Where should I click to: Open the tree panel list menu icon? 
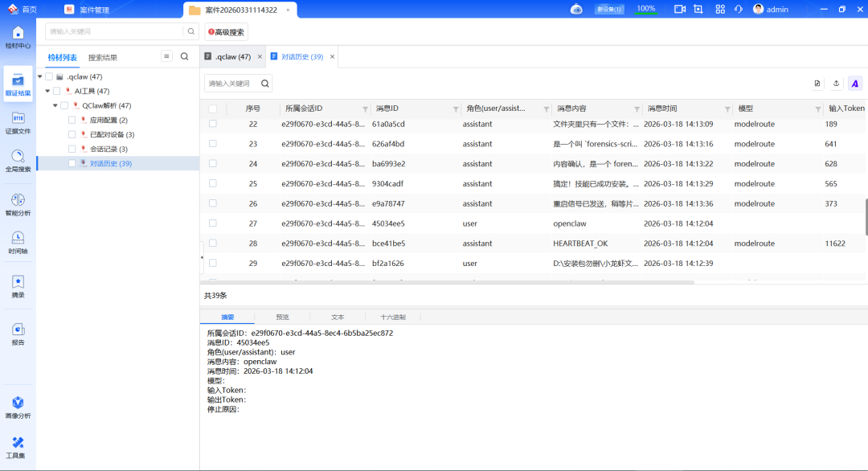pyautogui.click(x=166, y=56)
